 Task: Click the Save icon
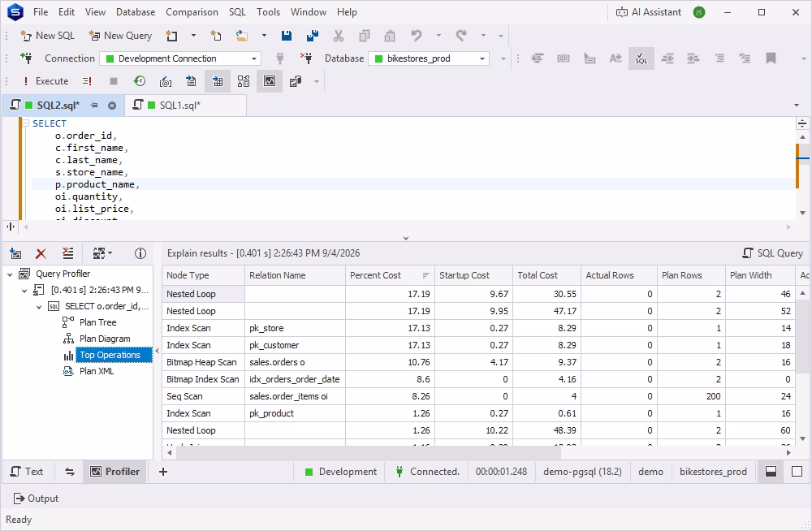click(287, 36)
